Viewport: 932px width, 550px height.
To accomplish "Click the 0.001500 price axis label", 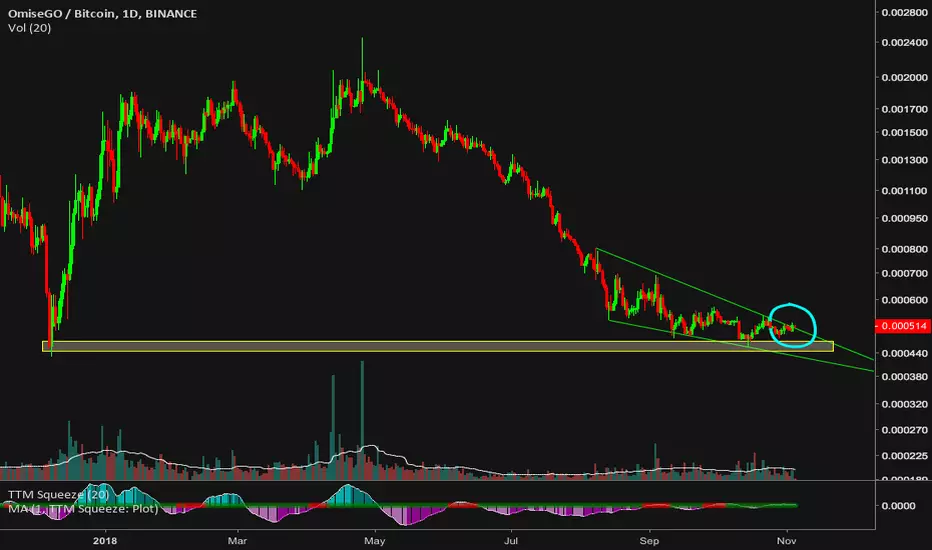I will tap(904, 133).
